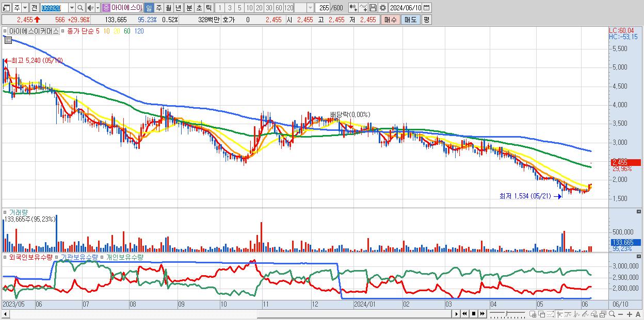Click the overlapping windows icon in bottom toolbar
Image resolution: width=644 pixels, height=320 pixels.
click(541, 314)
